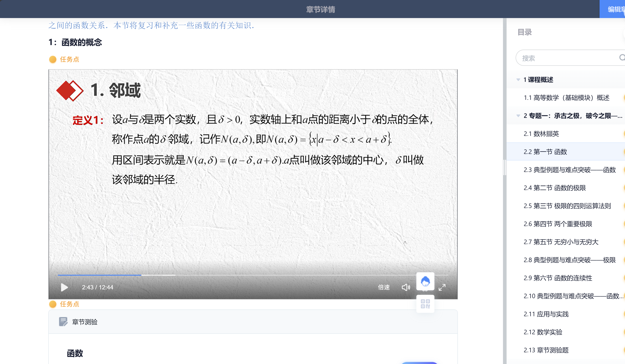The width and height of the screenshot is (625, 364).
Task: Open 2.4 第二节 函数的极限
Action: click(555, 188)
